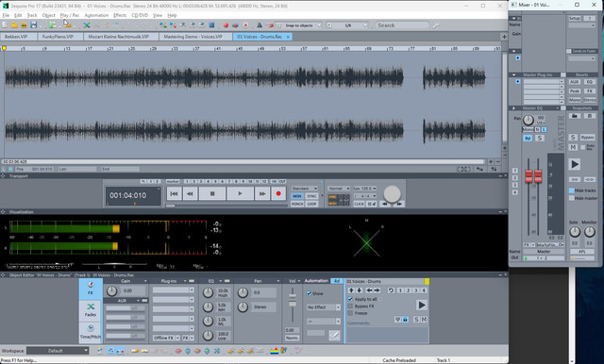604x364 pixels.
Task: Click the Search field in the toolbar
Action: pos(402,25)
